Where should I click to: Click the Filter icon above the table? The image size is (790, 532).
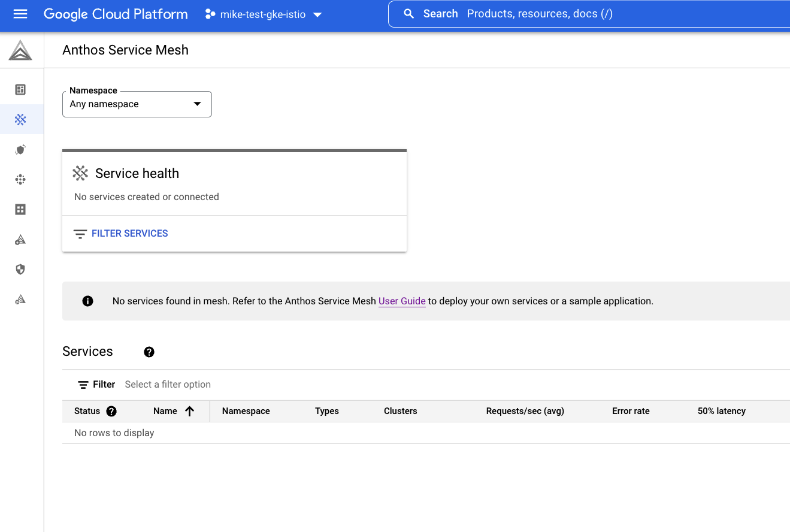coord(83,385)
